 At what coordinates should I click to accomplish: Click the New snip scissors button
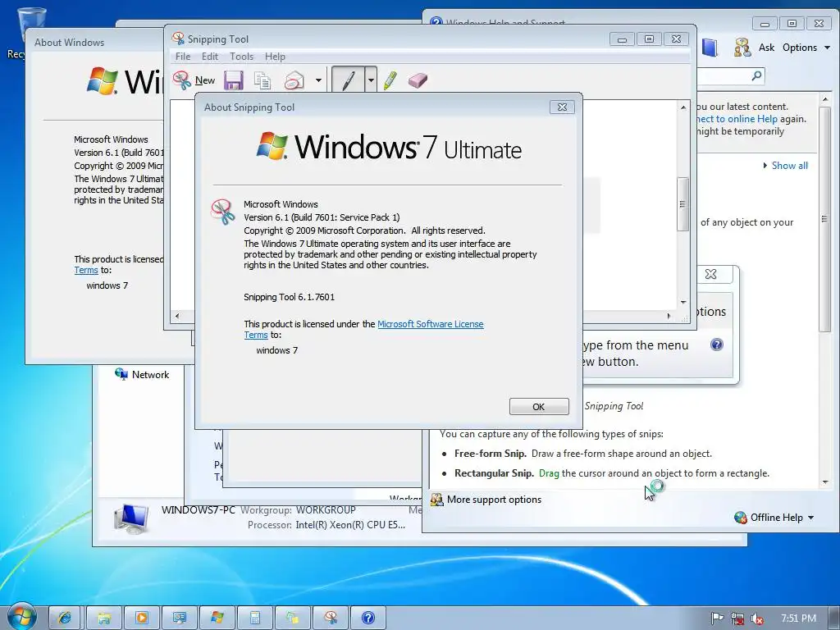(x=194, y=80)
